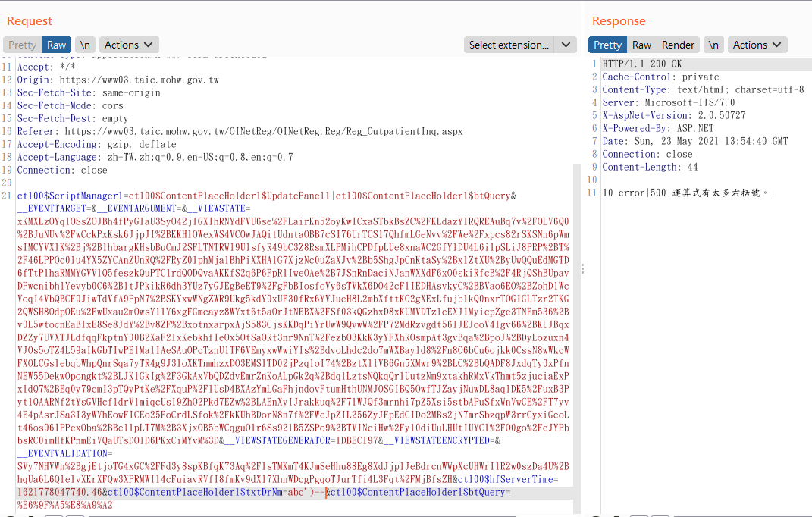This screenshot has width=812, height=517.
Task: Click the 1621778047740.46 server time value
Action: (x=60, y=492)
